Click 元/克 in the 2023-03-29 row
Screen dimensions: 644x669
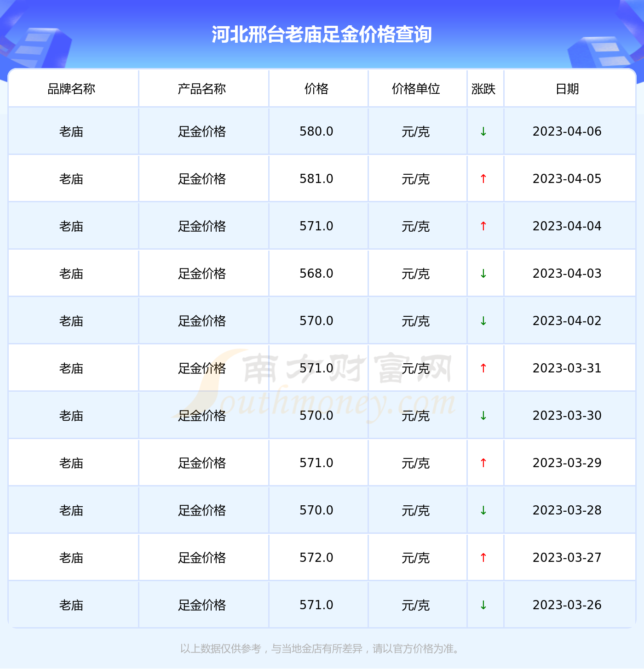[416, 463]
